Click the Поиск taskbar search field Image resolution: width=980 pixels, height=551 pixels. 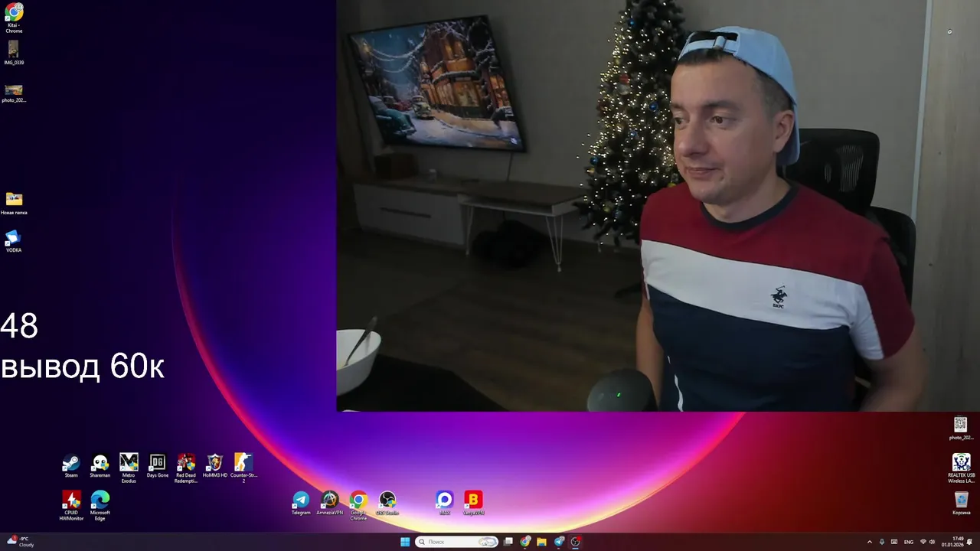coord(456,542)
